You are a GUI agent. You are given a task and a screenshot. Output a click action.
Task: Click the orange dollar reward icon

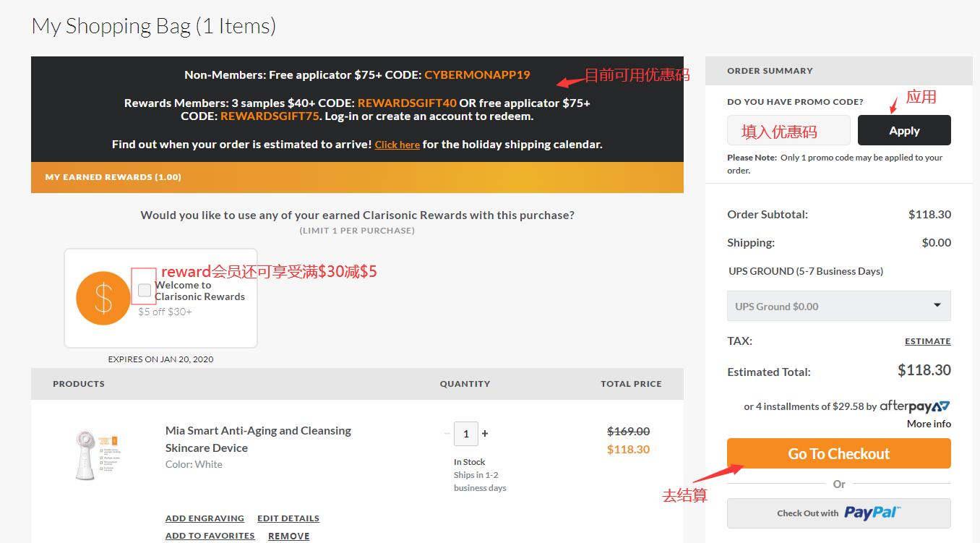pyautogui.click(x=103, y=298)
